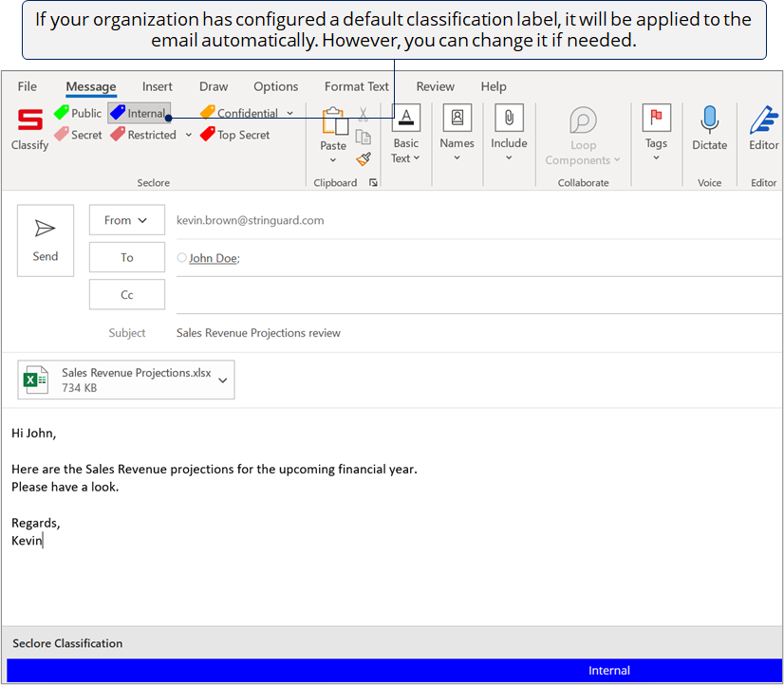The image size is (784, 685).
Task: Expand the Restricted label dropdown arrow
Action: [x=189, y=135]
